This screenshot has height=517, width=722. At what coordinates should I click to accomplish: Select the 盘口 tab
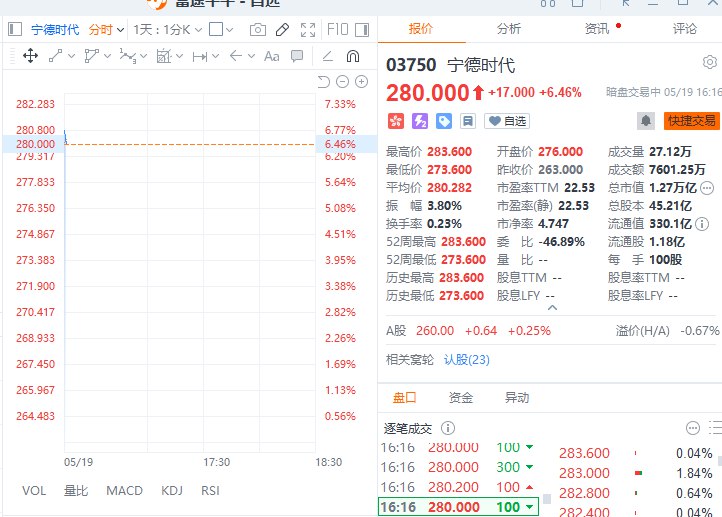pos(404,397)
